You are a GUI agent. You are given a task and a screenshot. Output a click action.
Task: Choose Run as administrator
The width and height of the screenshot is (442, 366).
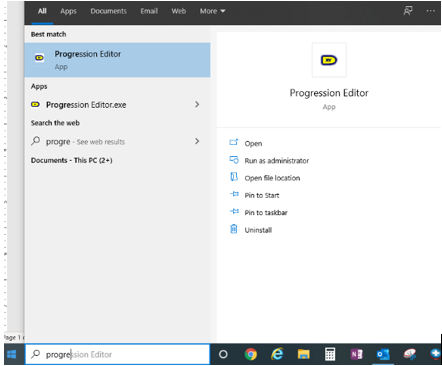click(x=277, y=161)
